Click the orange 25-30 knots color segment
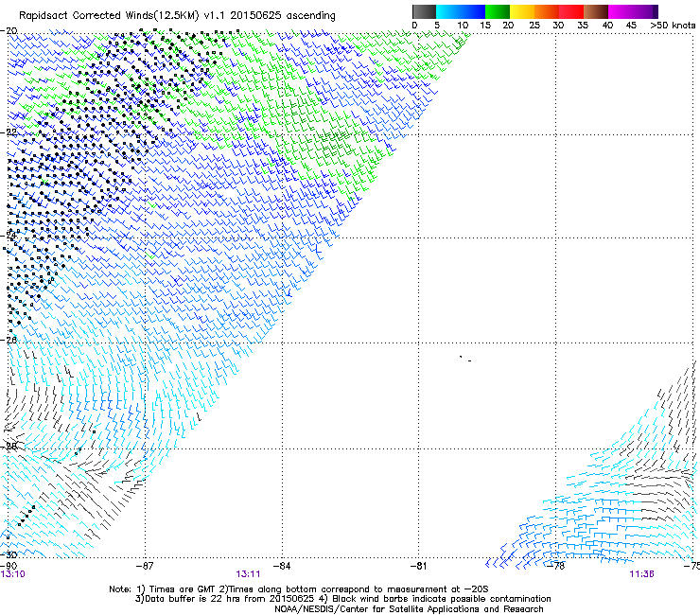This screenshot has width=700, height=615. tap(547, 11)
